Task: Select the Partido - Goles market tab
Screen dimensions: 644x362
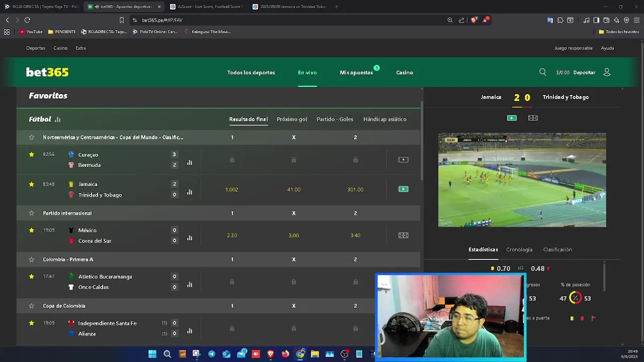Action: (x=335, y=119)
